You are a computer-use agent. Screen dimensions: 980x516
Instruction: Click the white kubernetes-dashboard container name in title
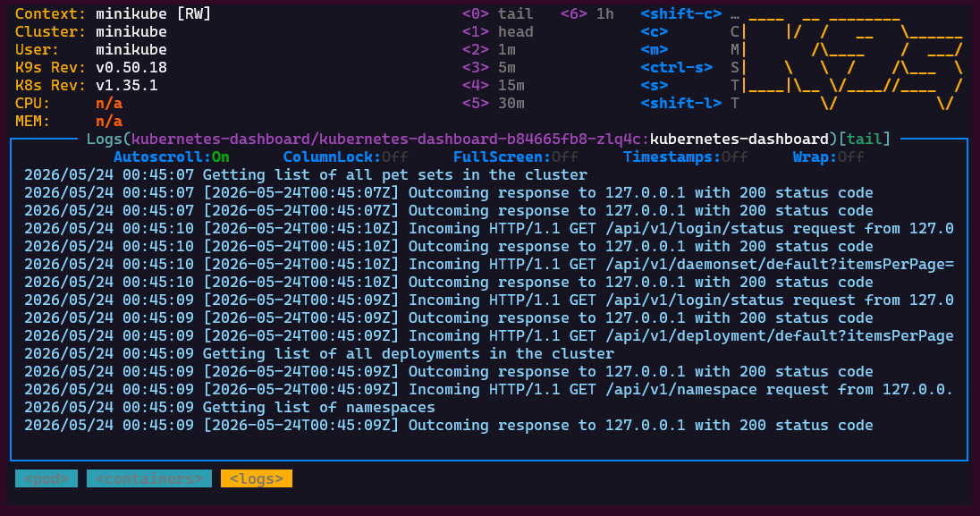coord(739,139)
